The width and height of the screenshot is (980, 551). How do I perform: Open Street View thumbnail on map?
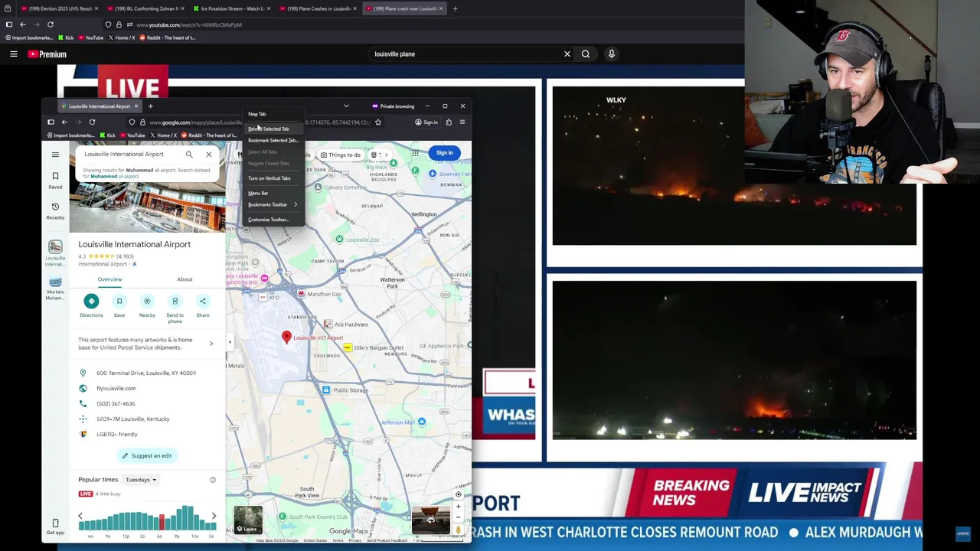click(430, 520)
